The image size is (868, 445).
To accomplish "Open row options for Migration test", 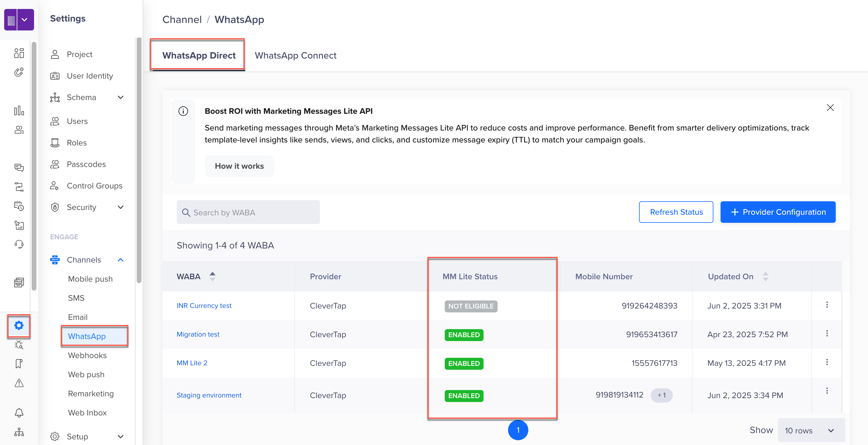I will [827, 334].
